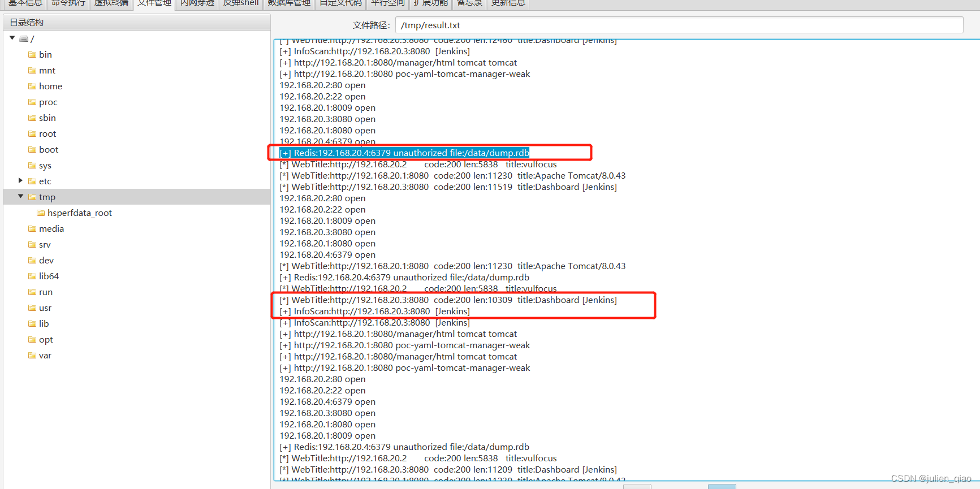Screen dimensions: 980x489
Task: Click the 目录结构 panel header
Action: tap(137, 22)
